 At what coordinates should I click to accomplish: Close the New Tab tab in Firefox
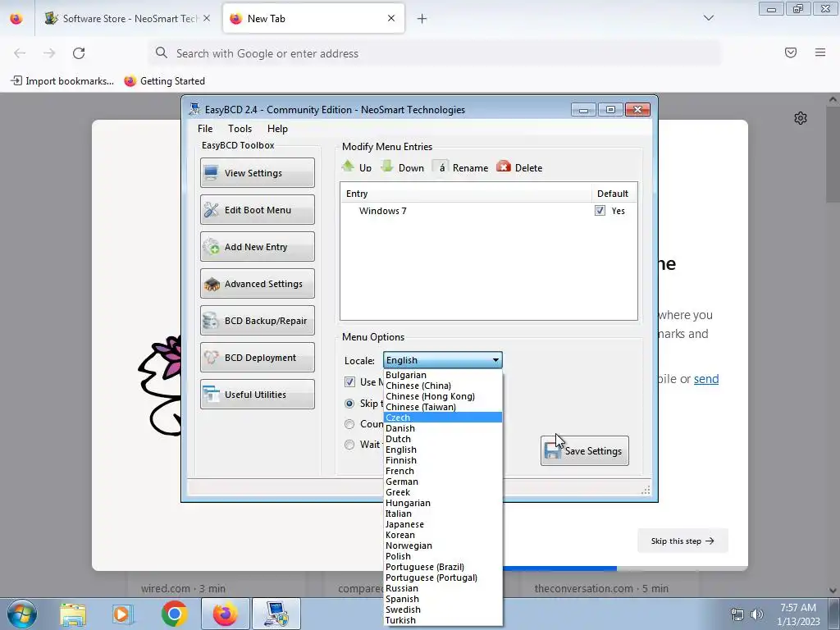(x=391, y=18)
